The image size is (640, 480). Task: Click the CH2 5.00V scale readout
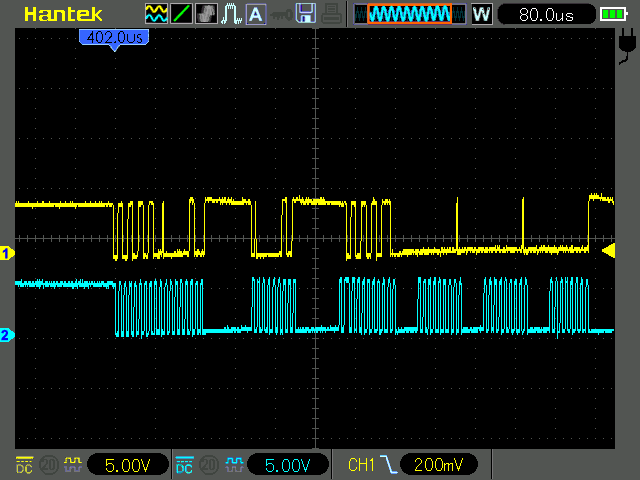[x=287, y=465]
